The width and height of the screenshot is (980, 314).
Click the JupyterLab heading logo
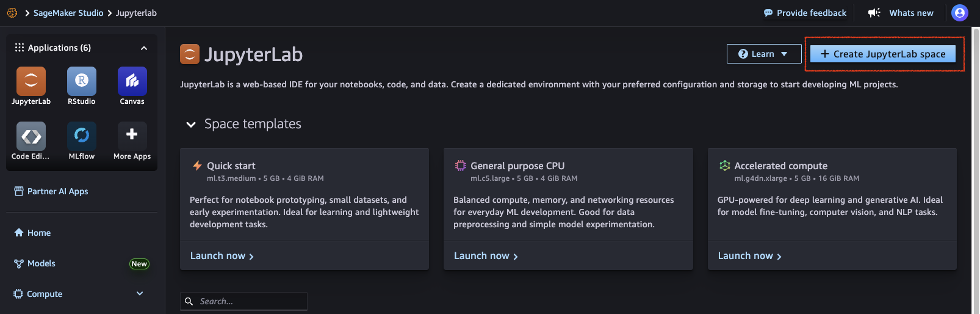(x=190, y=54)
